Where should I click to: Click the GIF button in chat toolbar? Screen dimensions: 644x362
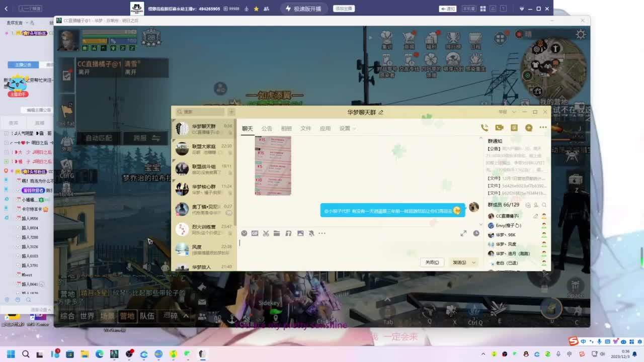coord(255,233)
